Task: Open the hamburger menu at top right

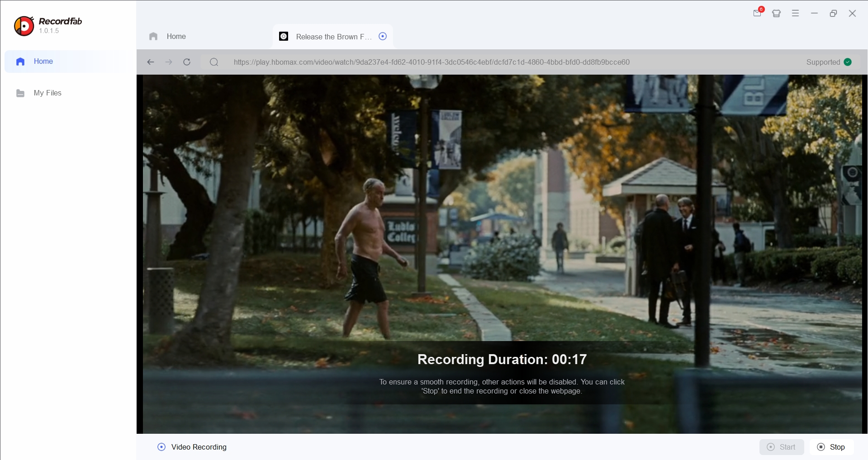Action: [x=795, y=13]
